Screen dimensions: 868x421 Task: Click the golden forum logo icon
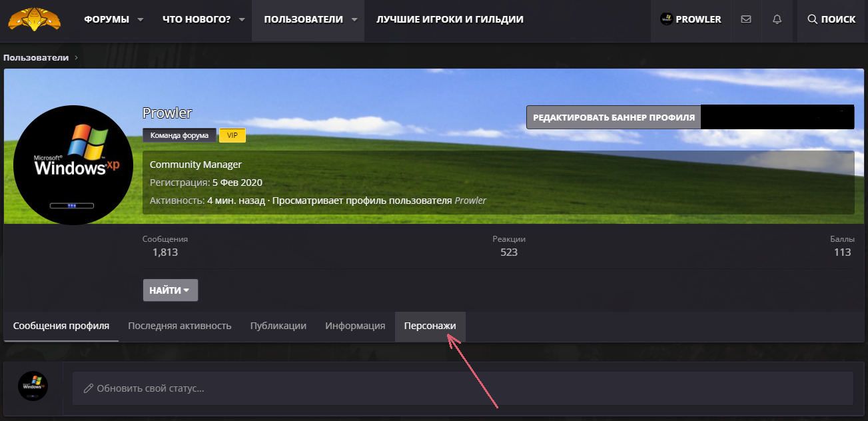pyautogui.click(x=34, y=20)
